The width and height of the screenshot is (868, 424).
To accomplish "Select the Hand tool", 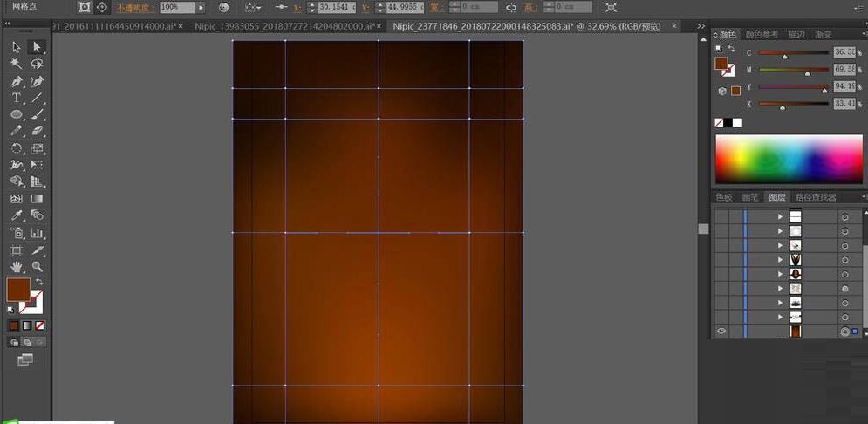I will click(x=17, y=266).
